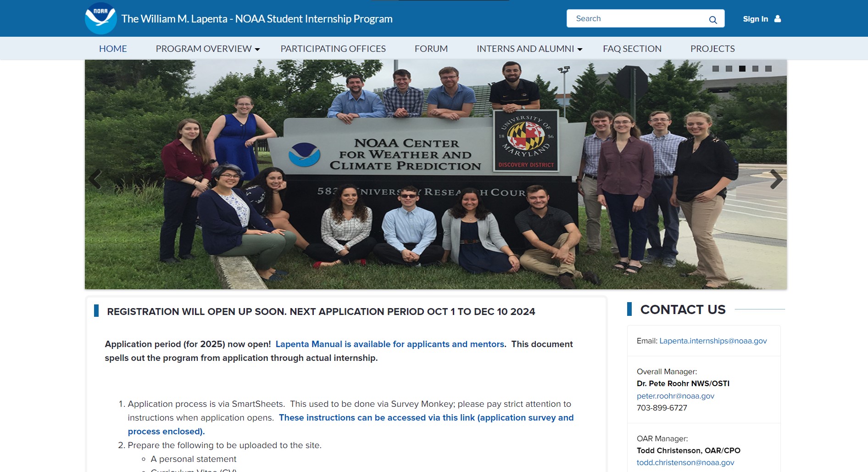
Task: Open the Lapenta Manual link
Action: [x=389, y=344]
